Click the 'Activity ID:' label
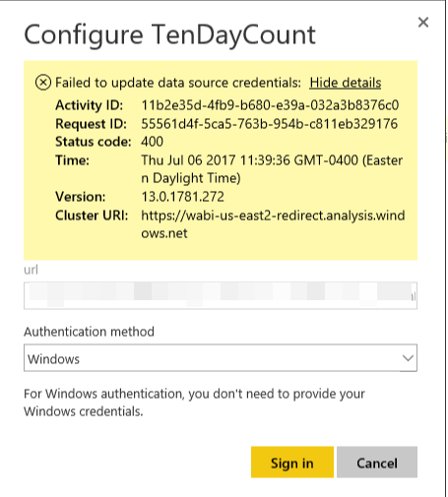This screenshot has width=448, height=497. tap(89, 105)
